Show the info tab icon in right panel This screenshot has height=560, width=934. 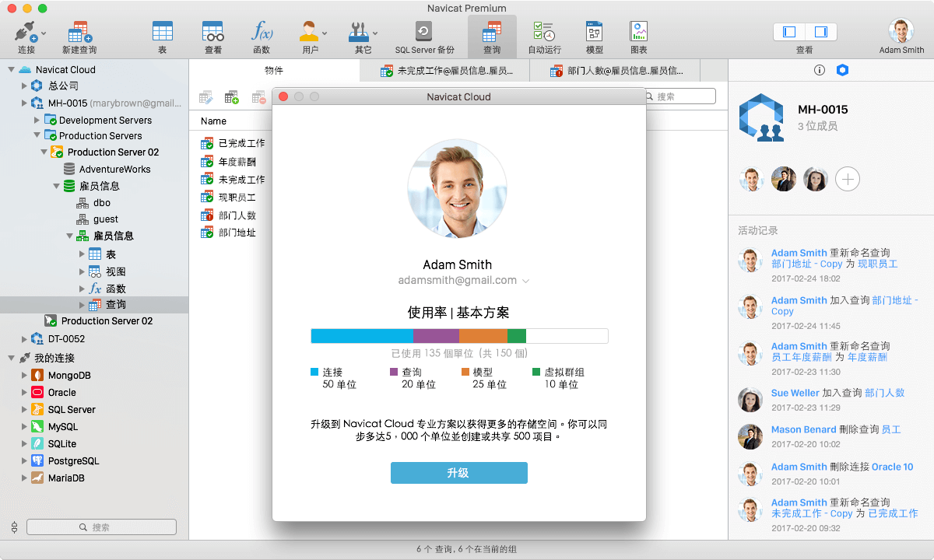tap(819, 70)
